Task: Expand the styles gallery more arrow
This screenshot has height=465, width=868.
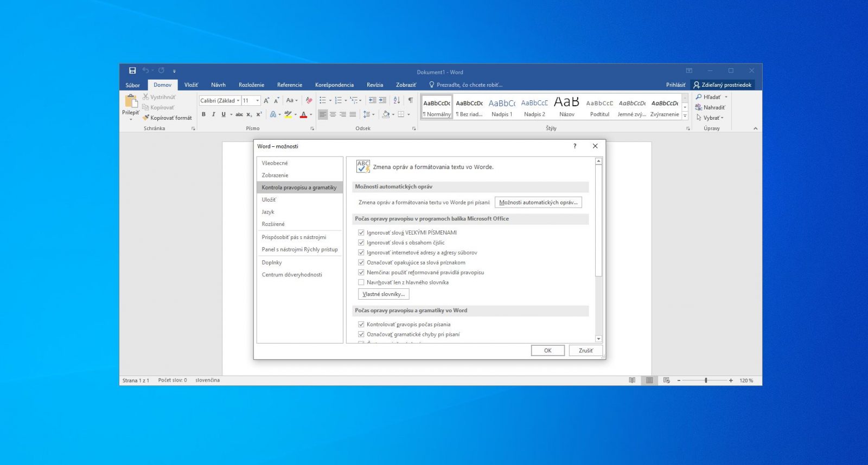Action: pyautogui.click(x=685, y=116)
